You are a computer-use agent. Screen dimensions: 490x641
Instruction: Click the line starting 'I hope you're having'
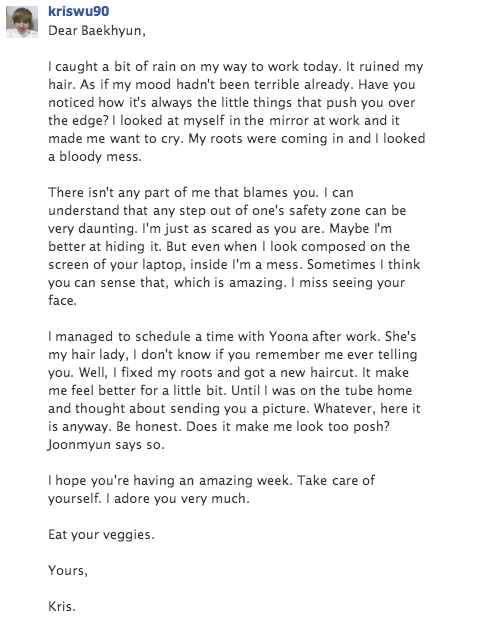(x=211, y=480)
